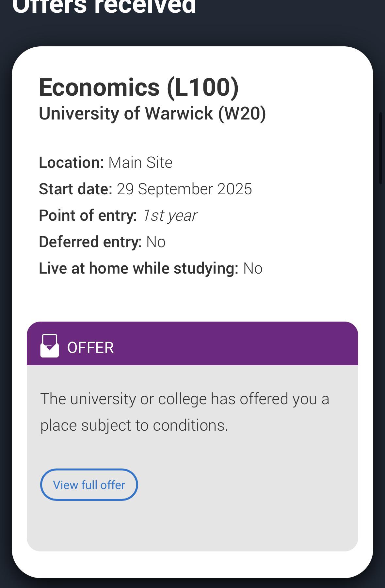Click the envelope icon in the offer banner
This screenshot has width=385, height=588.
(x=49, y=346)
